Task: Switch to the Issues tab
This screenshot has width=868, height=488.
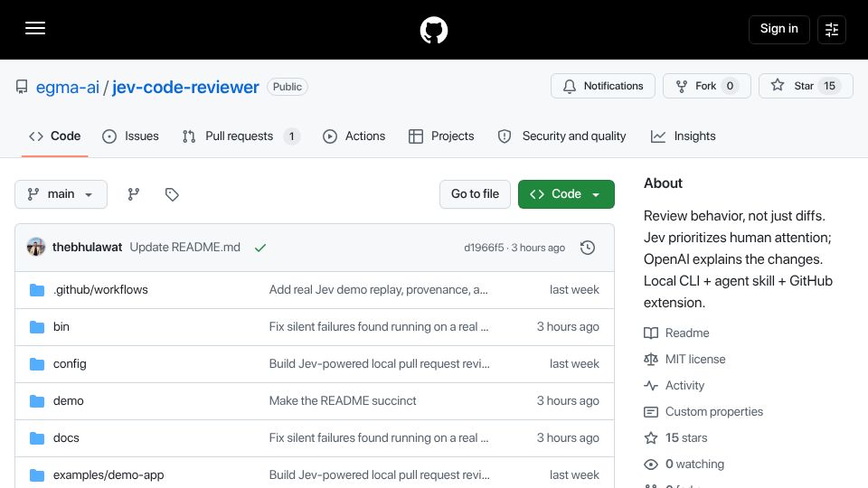Action: click(x=130, y=136)
